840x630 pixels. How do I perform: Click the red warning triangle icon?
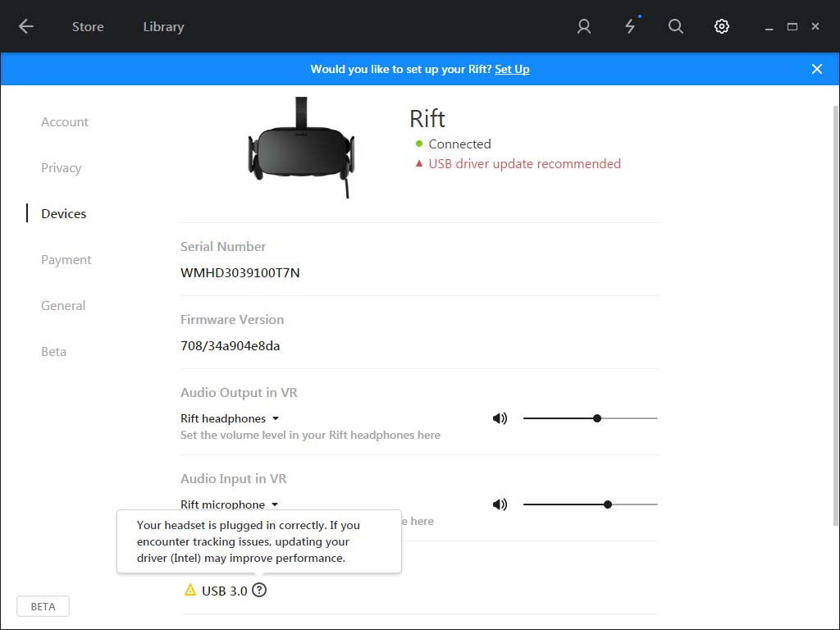point(419,163)
